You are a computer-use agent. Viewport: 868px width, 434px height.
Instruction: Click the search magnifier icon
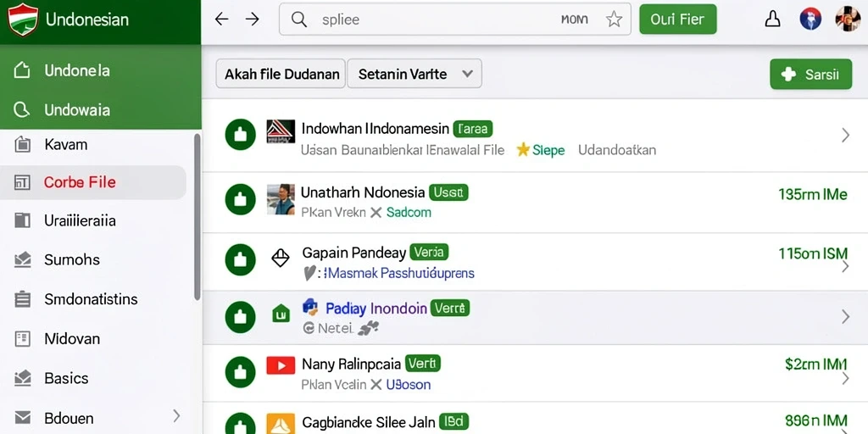(x=299, y=19)
